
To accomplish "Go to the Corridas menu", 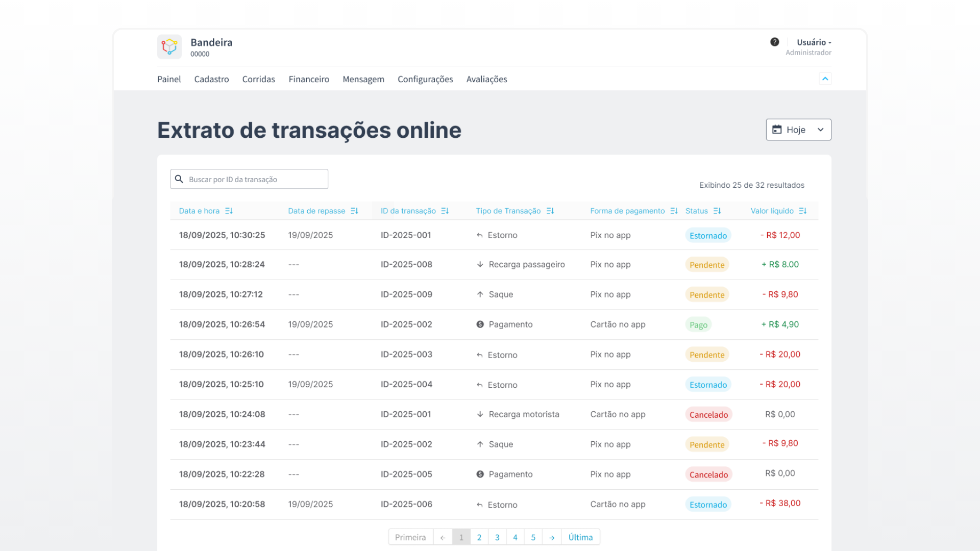I will tap(258, 79).
